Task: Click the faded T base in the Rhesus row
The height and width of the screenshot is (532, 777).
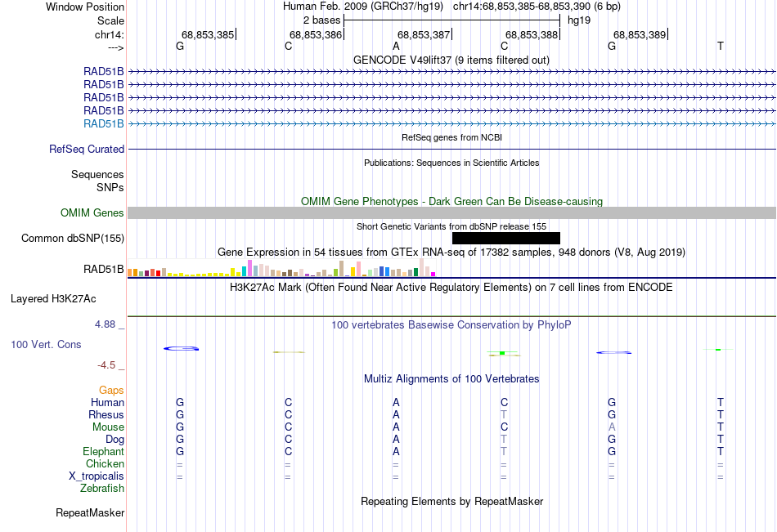Action: (x=504, y=414)
